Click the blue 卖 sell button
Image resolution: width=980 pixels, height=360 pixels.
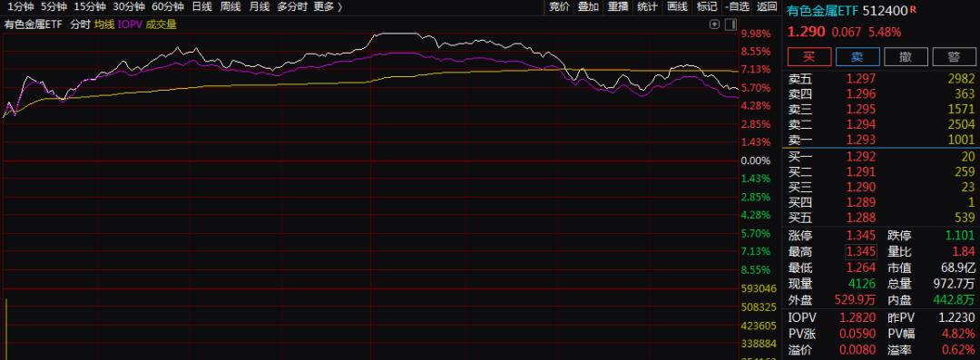point(857,56)
